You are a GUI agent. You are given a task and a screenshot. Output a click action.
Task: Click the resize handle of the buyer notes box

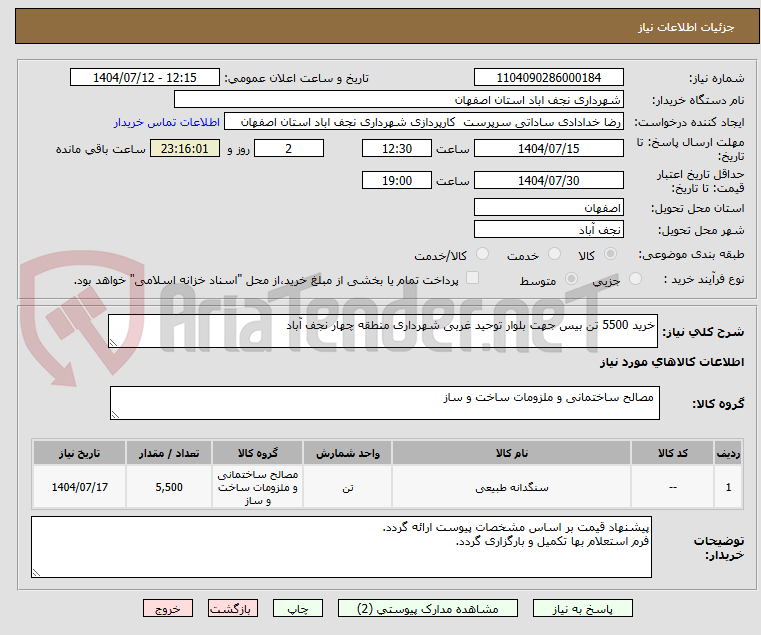pos(36,573)
